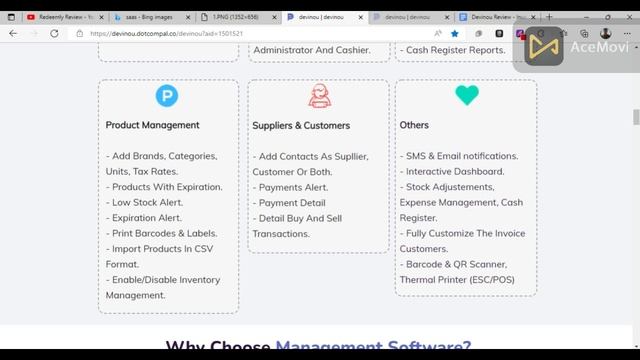Click 'Print Barcodes & Labels.' text
This screenshot has width=640, height=360.
point(162,233)
